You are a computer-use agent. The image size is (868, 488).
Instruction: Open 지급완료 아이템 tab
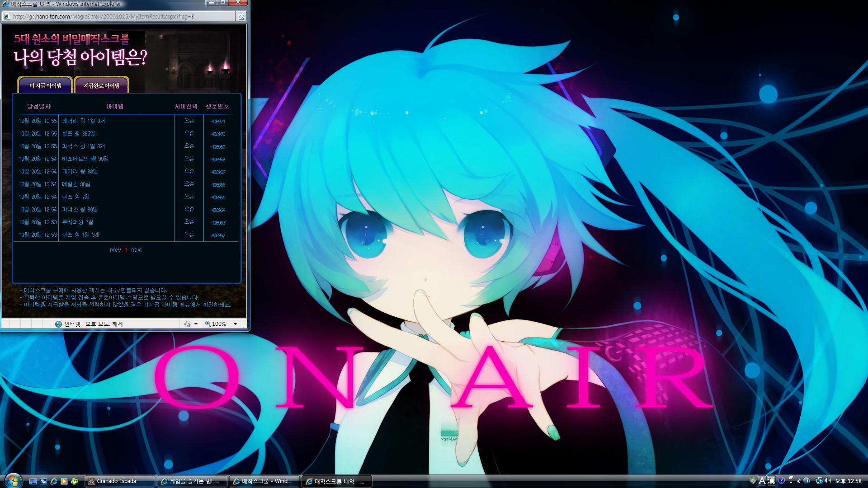pos(102,85)
